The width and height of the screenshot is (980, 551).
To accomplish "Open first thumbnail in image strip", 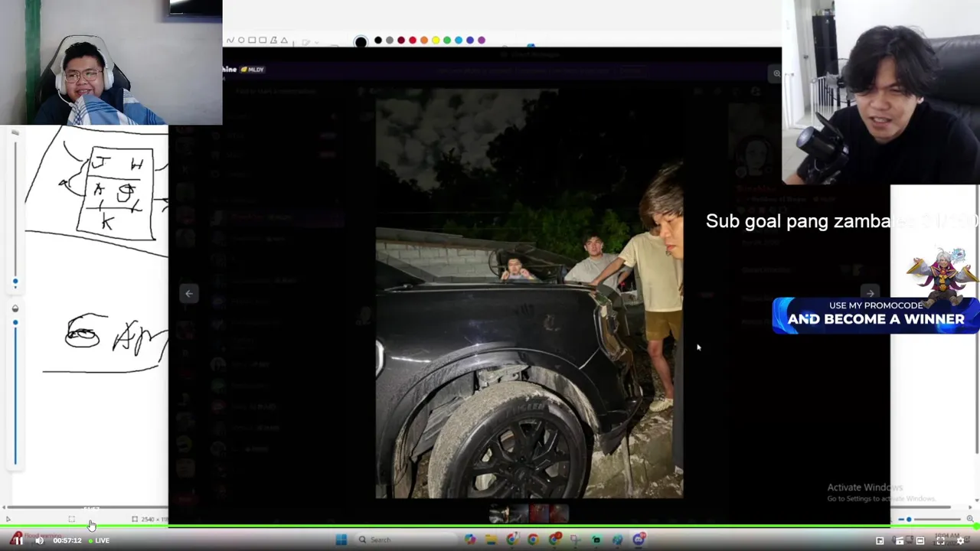I will pos(498,514).
